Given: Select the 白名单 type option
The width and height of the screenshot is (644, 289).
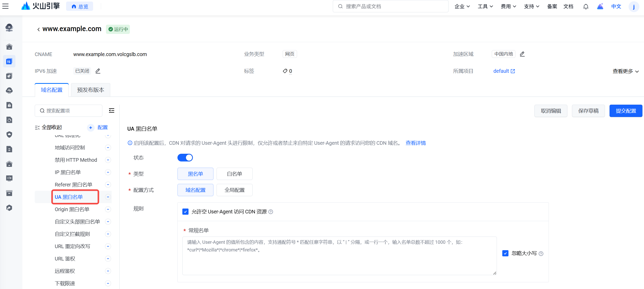Looking at the screenshot, I should [234, 174].
